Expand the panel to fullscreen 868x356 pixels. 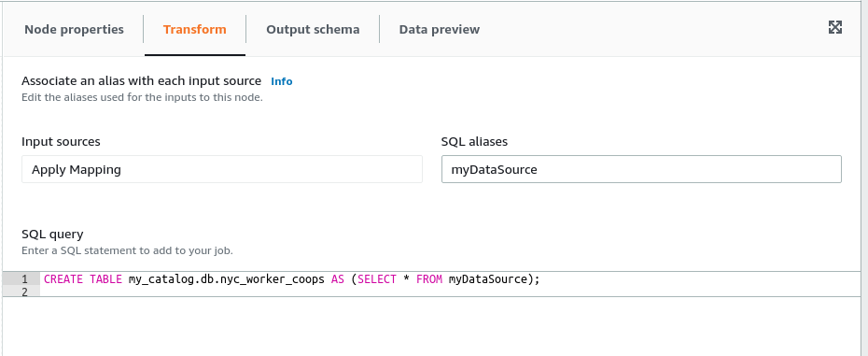point(834,27)
